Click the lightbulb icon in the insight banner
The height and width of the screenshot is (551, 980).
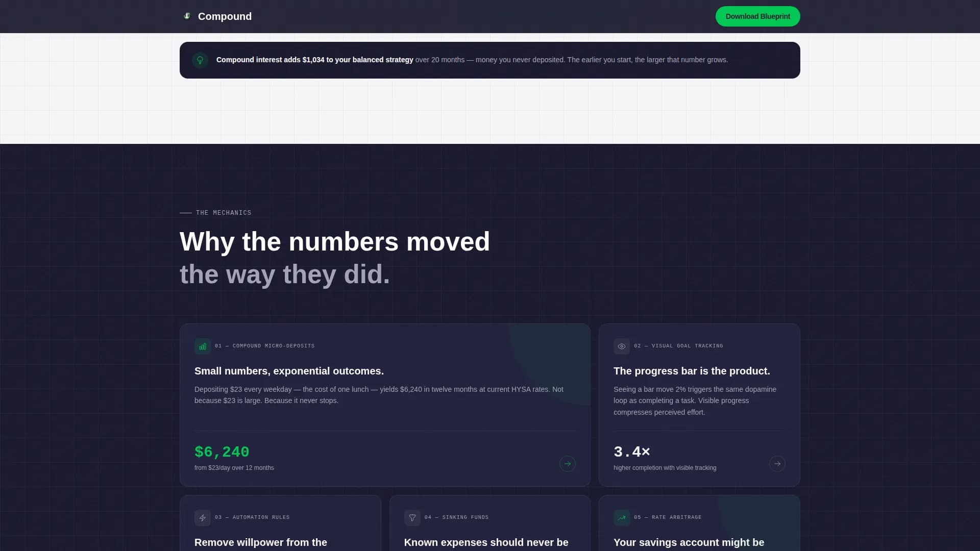[x=200, y=60]
